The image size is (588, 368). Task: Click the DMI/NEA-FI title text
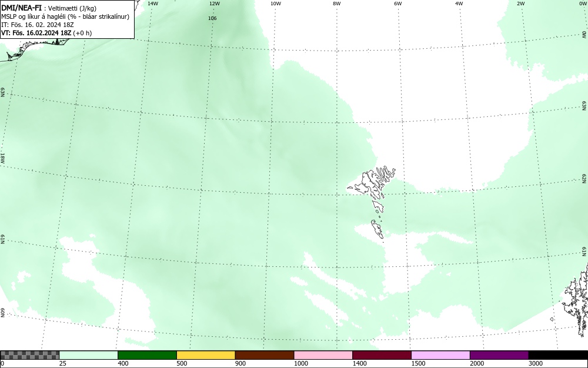pos(21,8)
